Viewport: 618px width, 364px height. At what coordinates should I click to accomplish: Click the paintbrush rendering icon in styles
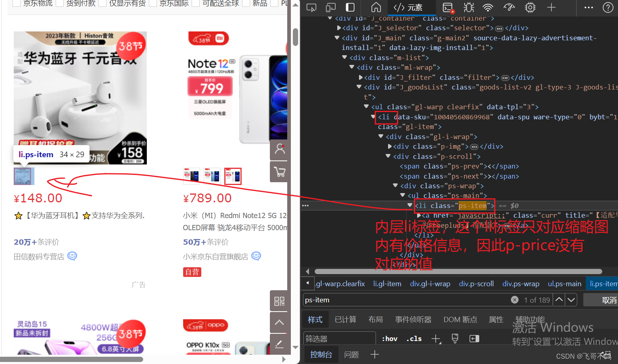pyautogui.click(x=455, y=339)
